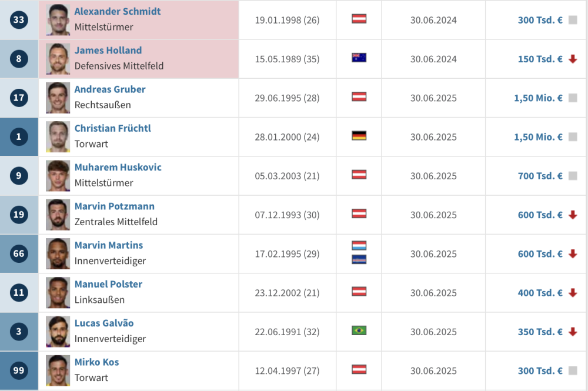Viewport: 588px width, 391px height.
Task: Open Manuel Polster player profile
Action: pyautogui.click(x=108, y=284)
